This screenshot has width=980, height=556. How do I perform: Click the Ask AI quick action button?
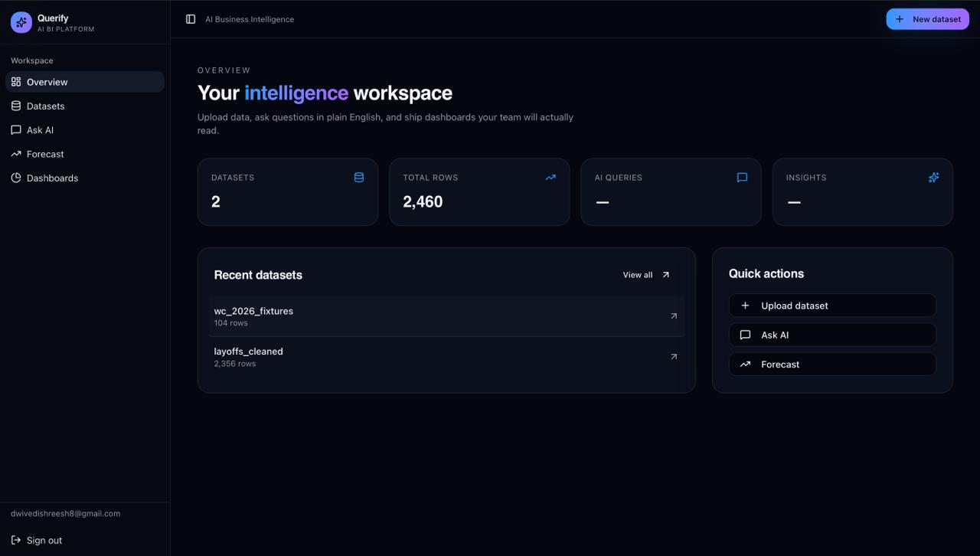click(832, 335)
